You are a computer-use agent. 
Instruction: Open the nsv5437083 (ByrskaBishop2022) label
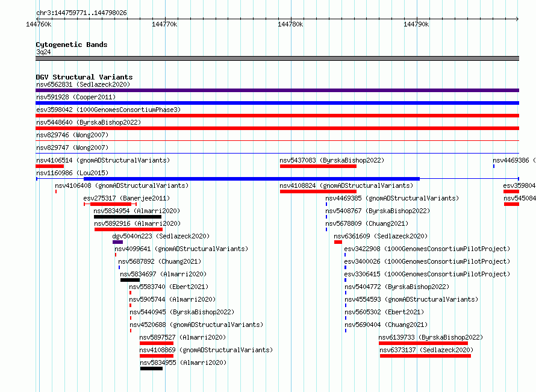tap(332, 160)
